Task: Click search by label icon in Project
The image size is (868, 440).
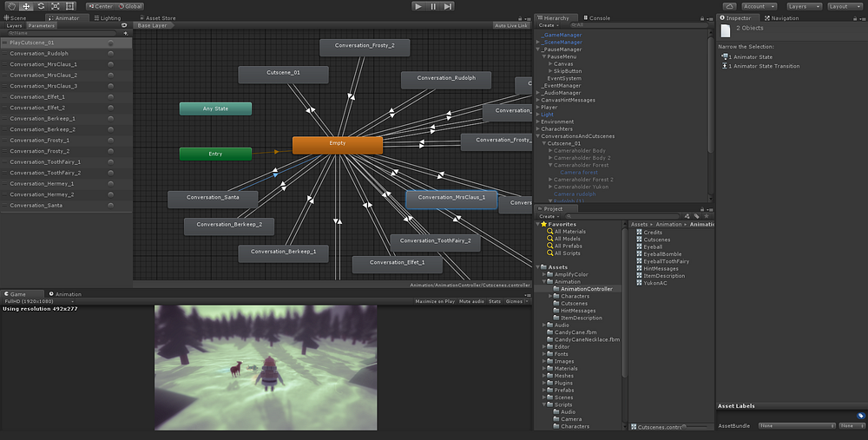Action: (696, 216)
